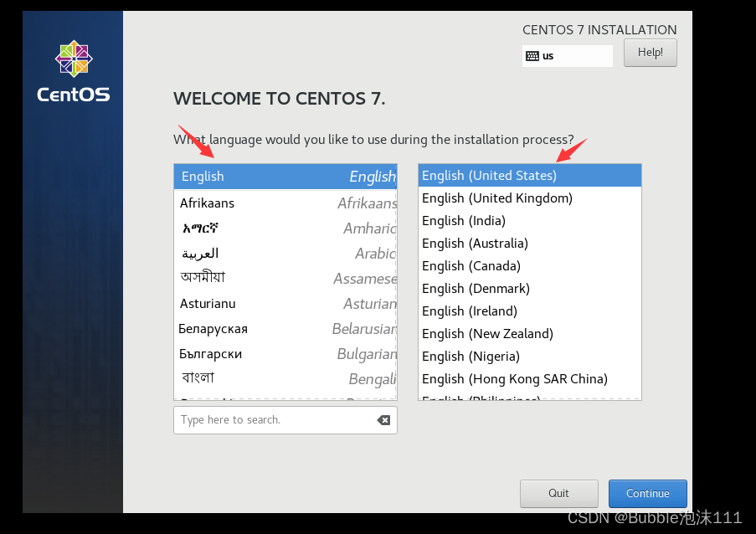Focus the 'Type here to search' field
This screenshot has height=534, width=756.
coord(285,420)
